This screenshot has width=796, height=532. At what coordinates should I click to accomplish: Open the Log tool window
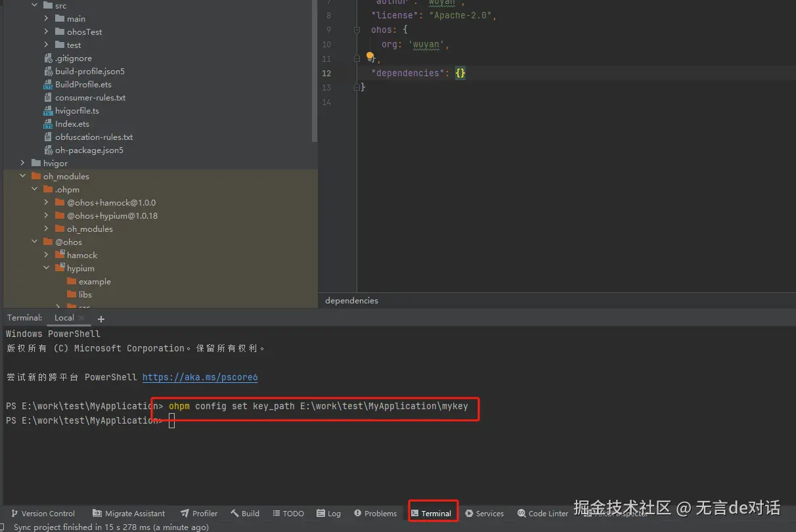pos(329,513)
